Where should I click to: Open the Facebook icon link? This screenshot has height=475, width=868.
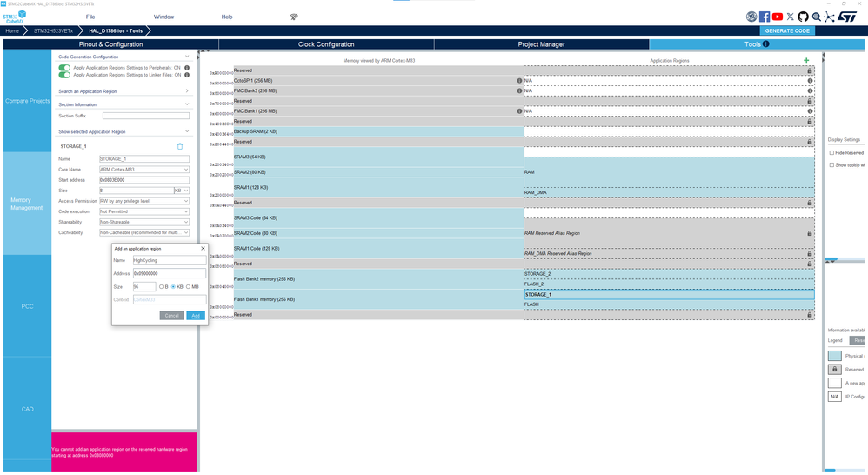pos(765,17)
